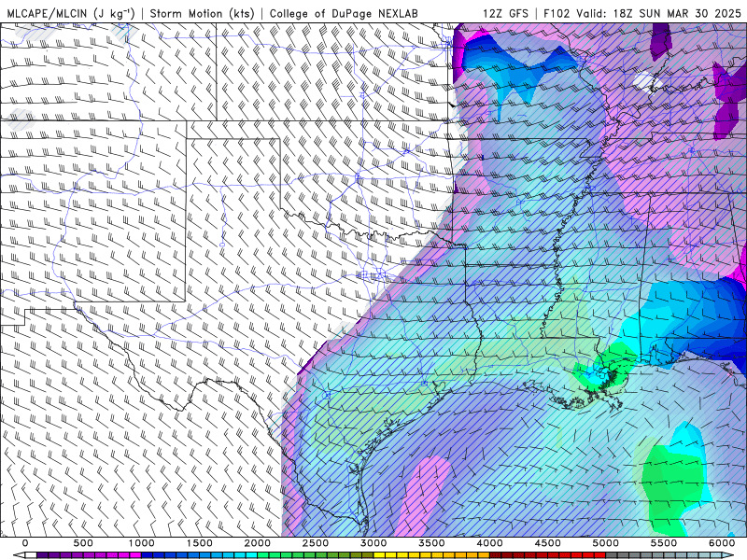Click the Storm Motion (kts) label
747x560 pixels.
point(202,13)
